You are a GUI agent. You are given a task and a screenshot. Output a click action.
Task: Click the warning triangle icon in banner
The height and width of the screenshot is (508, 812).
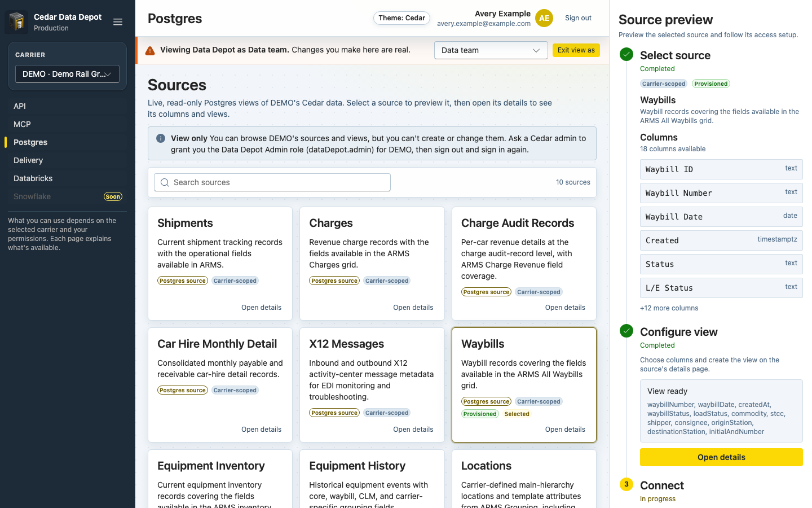tap(150, 51)
